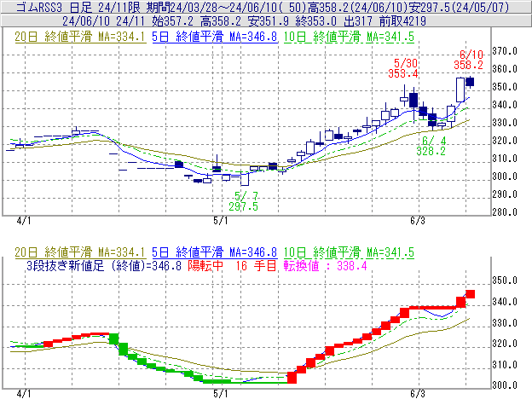This screenshot has height=405, width=532.
Task: Click the 陽転中 16 手目 status text
Action: click(x=233, y=265)
